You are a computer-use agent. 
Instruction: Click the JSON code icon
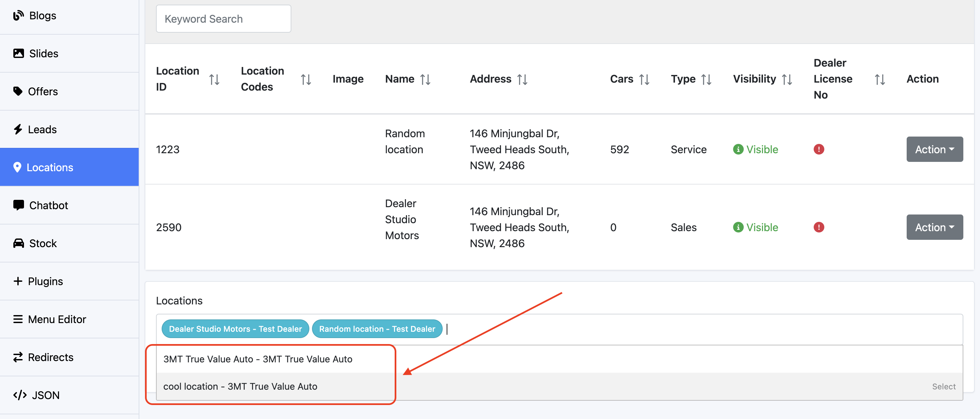click(x=20, y=395)
